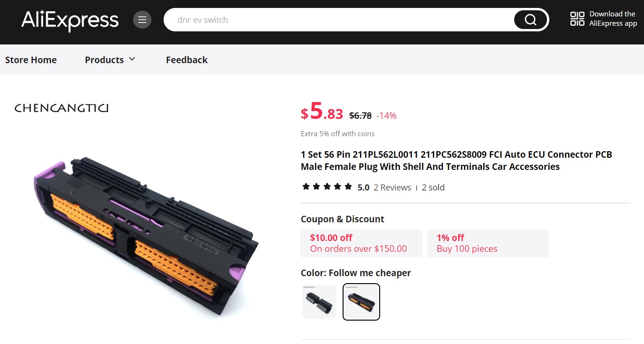
Task: Click the search magnifier button
Action: point(530,20)
